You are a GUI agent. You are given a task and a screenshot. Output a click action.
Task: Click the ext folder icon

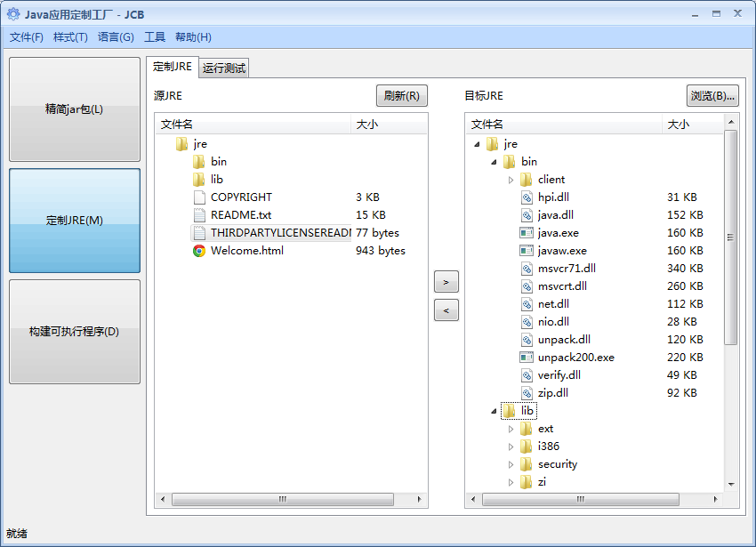click(526, 429)
